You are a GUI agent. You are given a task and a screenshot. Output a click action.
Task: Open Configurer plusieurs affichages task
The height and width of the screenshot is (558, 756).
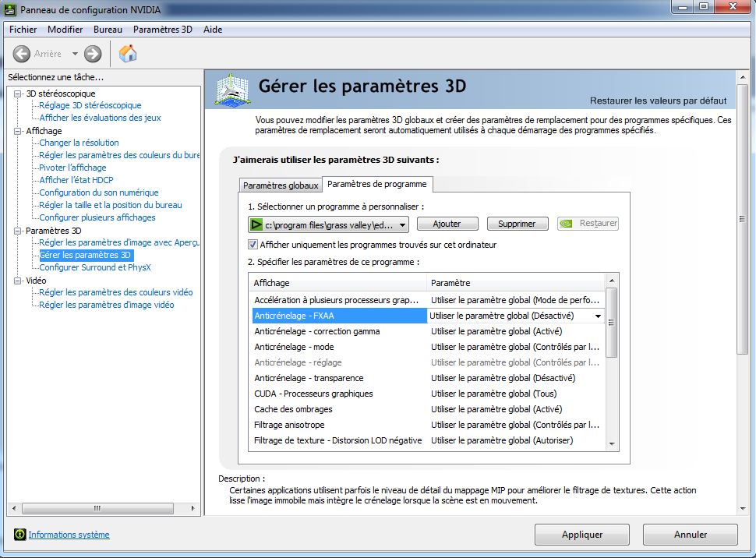pos(97,217)
